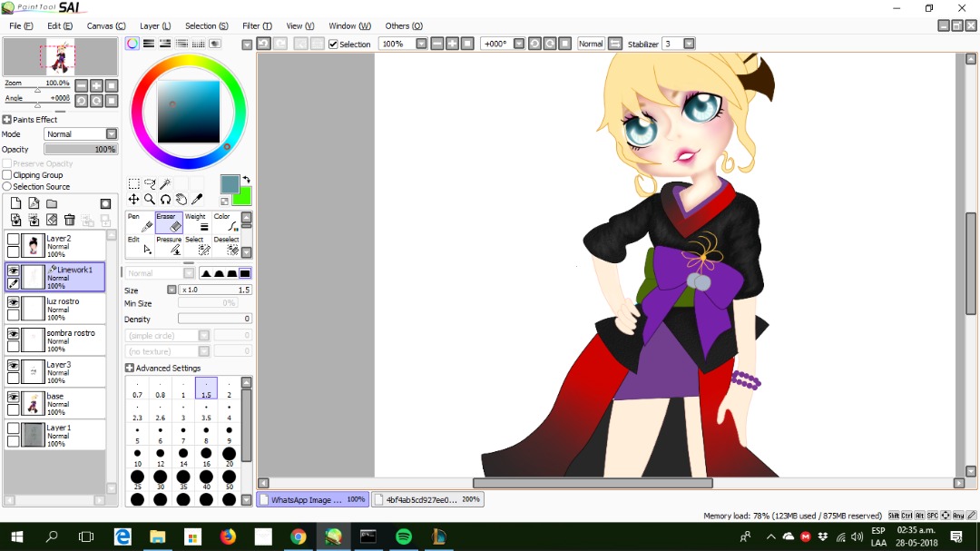Zoom out using navigator minus button
This screenshot has height=551, width=980.
click(82, 85)
